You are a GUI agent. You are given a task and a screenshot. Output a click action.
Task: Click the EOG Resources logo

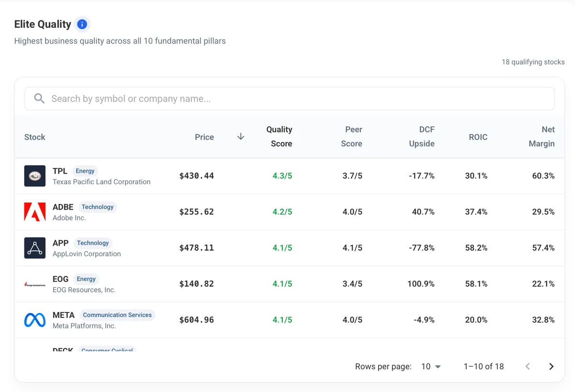pos(35,284)
